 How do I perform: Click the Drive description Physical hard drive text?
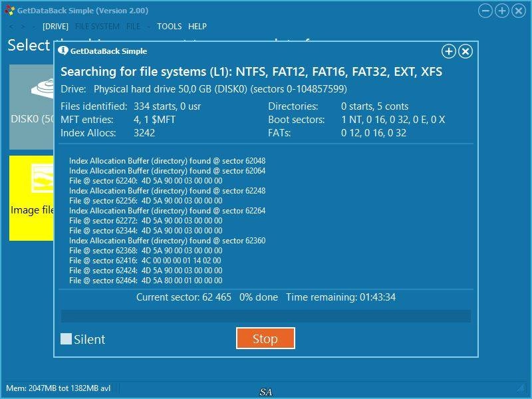click(x=221, y=89)
